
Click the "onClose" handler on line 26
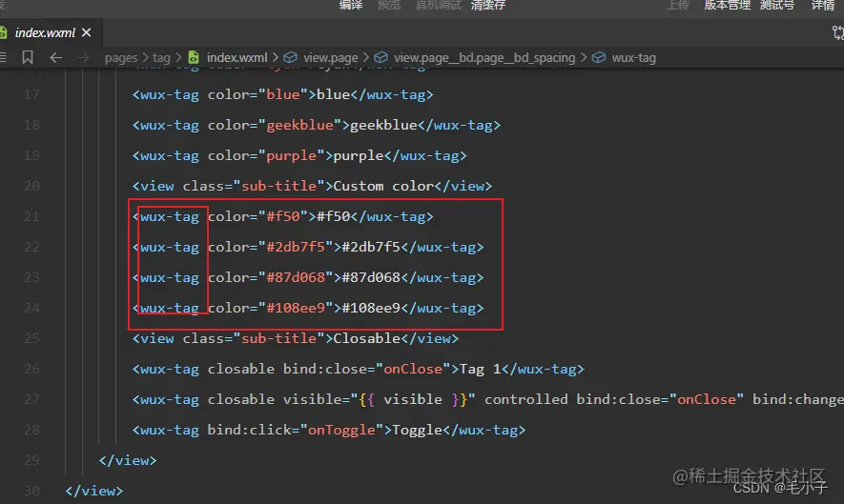tap(413, 370)
